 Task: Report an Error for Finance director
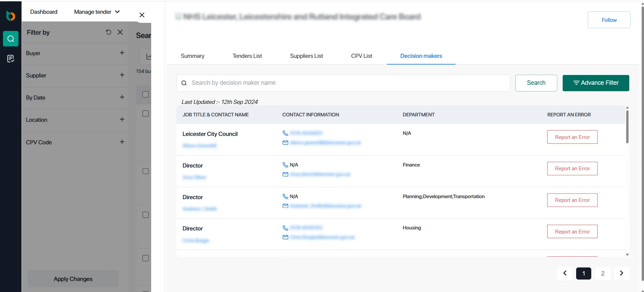coord(572,169)
